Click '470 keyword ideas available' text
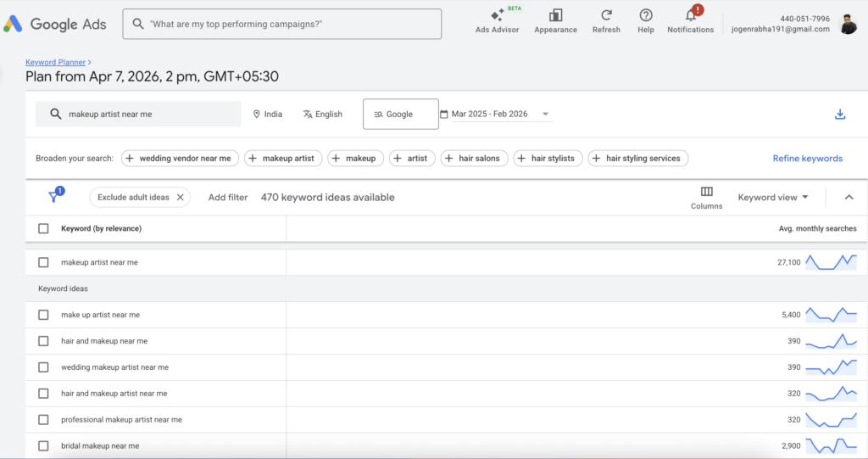868x459 pixels. pos(328,198)
